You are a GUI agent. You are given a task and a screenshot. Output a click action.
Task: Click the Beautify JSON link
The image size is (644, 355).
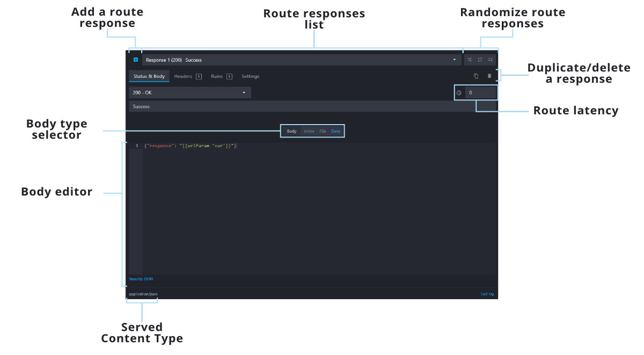click(x=141, y=279)
